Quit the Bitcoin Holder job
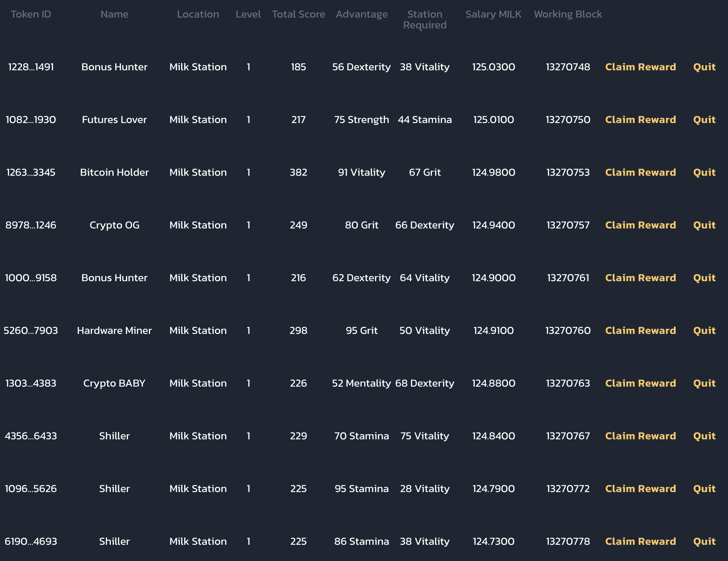This screenshot has height=561, width=728. (x=704, y=172)
